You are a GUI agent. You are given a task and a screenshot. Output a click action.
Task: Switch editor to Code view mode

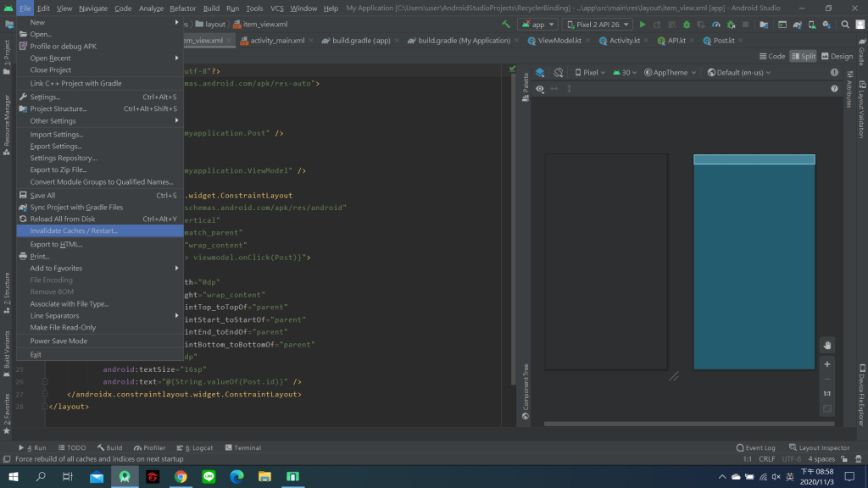[772, 57]
